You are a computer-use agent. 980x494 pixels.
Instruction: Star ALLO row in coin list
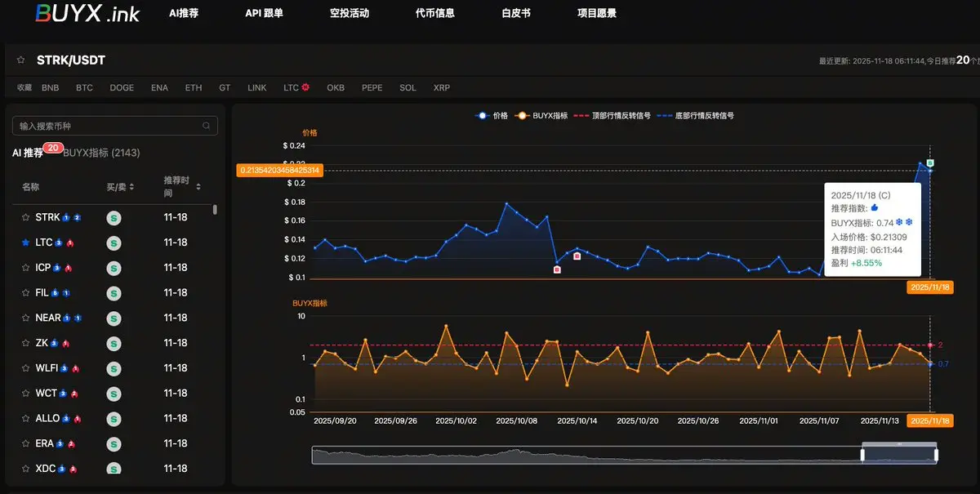tap(26, 418)
